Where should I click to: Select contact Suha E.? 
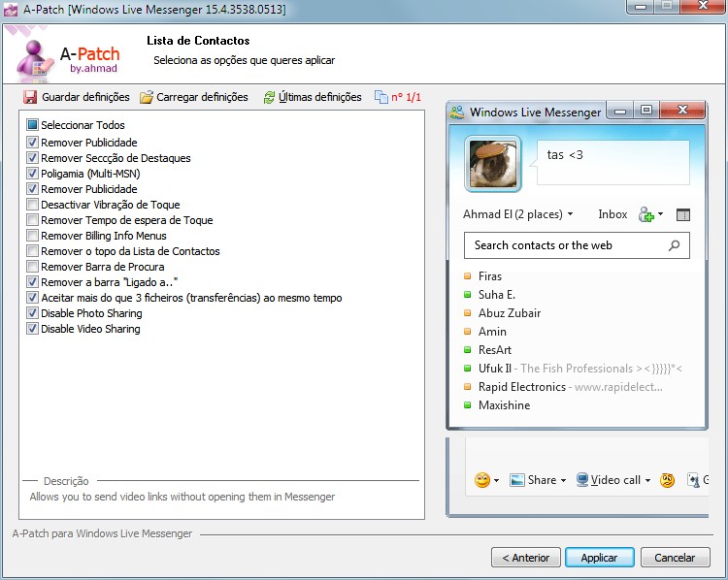coord(497,295)
